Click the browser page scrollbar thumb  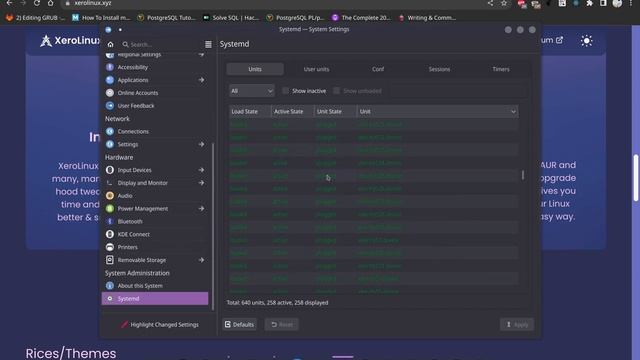coord(636,178)
